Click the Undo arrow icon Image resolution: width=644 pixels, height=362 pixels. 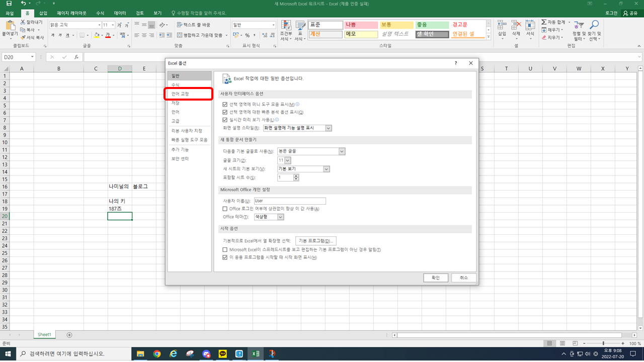click(23, 3)
